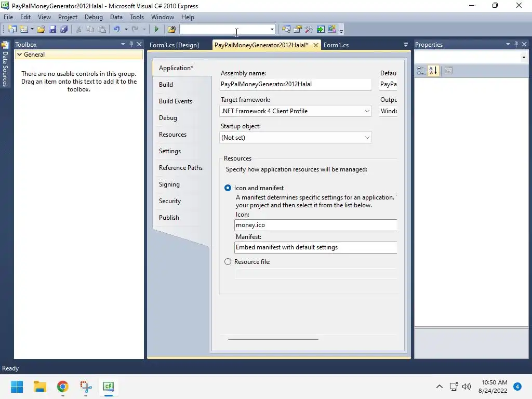Viewport: 532px width, 399px height.
Task: Click the Assembly name text field
Action: pos(295,84)
